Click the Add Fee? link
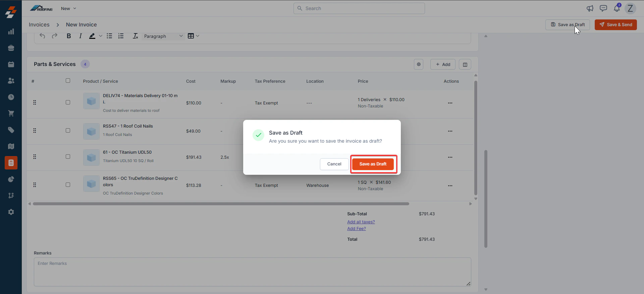 tap(357, 229)
